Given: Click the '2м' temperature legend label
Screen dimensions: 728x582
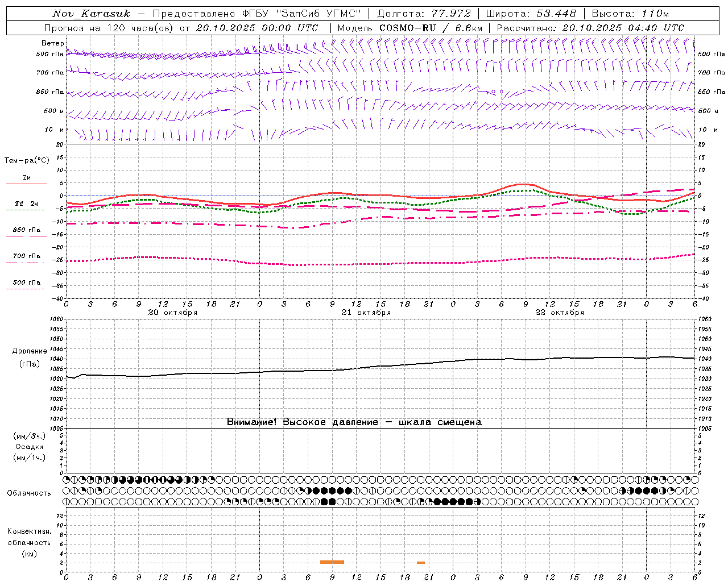Looking at the screenshot, I should 27,177.
